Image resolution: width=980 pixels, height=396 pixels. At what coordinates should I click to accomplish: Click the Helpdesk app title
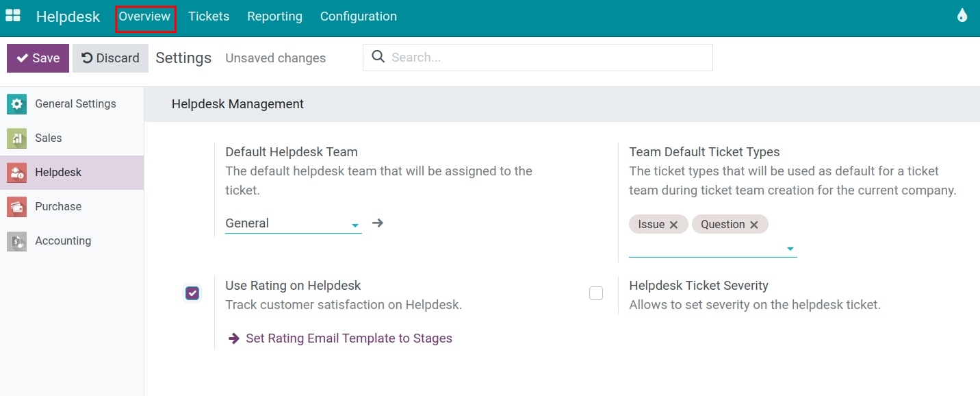click(68, 16)
